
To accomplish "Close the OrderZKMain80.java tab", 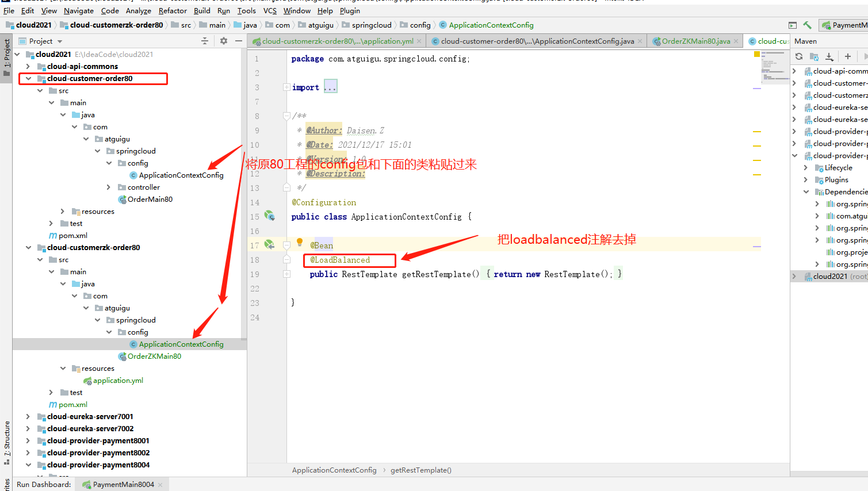I will [736, 41].
